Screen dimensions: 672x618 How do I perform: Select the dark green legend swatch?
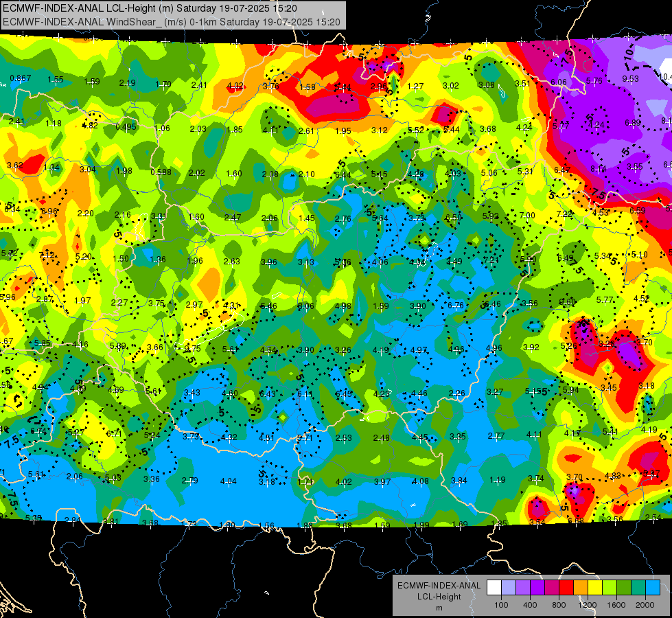pyautogui.click(x=624, y=588)
